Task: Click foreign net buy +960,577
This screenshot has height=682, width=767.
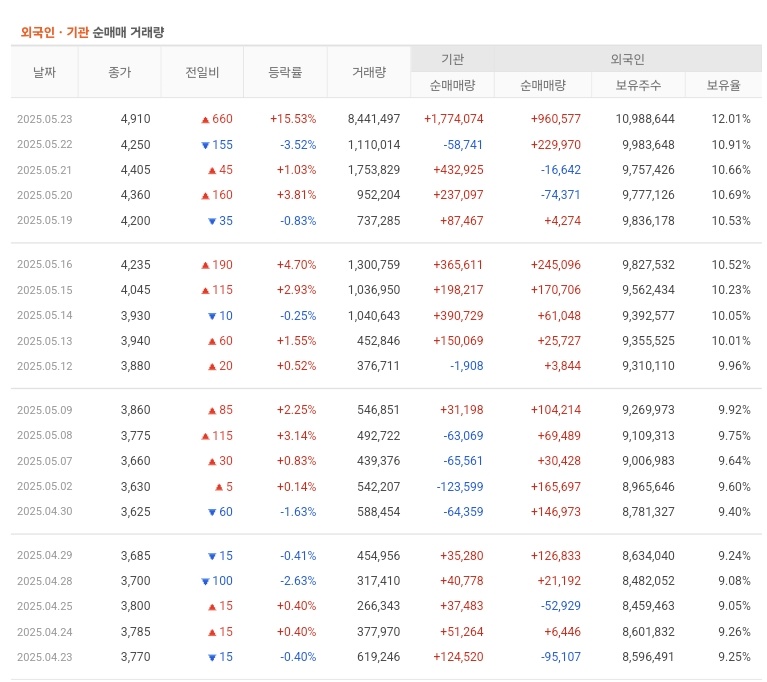Action: click(x=556, y=119)
